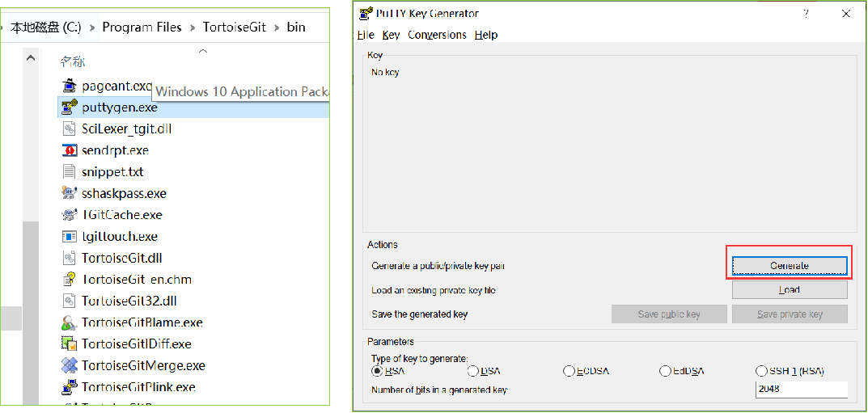The height and width of the screenshot is (413, 868).
Task: Close the PuTTY Key Generator window
Action: [x=846, y=14]
